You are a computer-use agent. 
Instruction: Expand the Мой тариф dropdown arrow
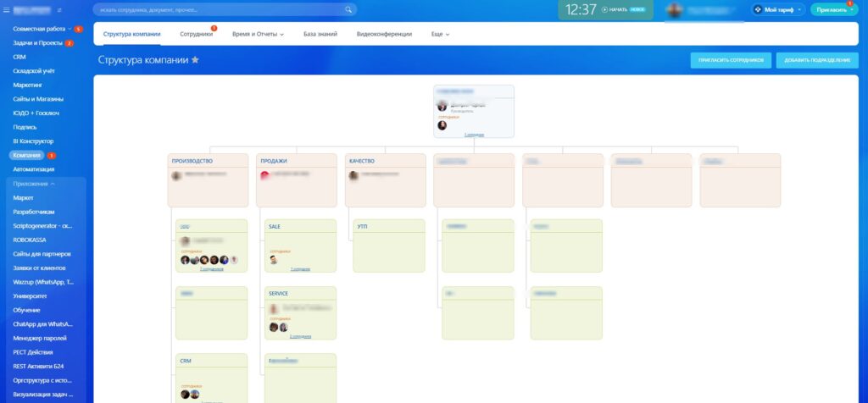coord(799,10)
